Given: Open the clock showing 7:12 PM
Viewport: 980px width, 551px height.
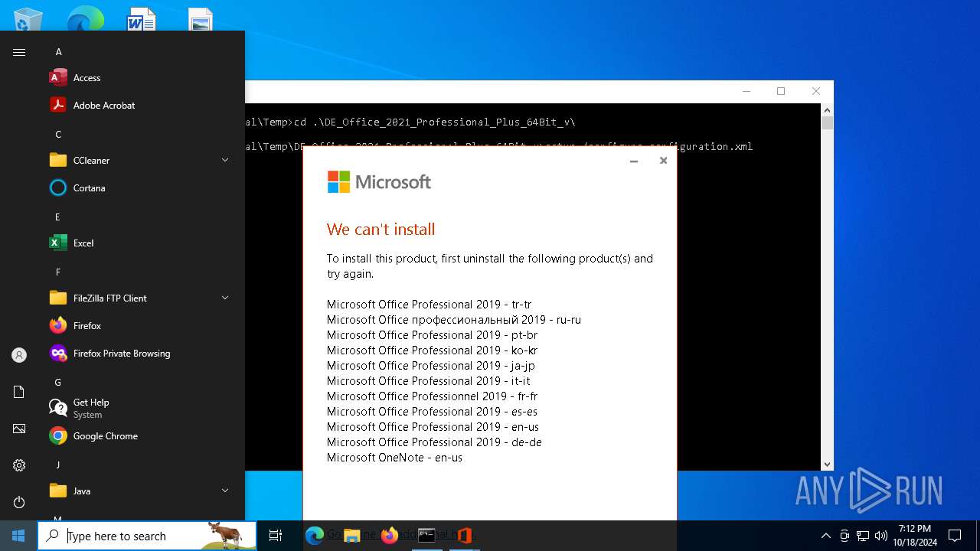Looking at the screenshot, I should 915,536.
